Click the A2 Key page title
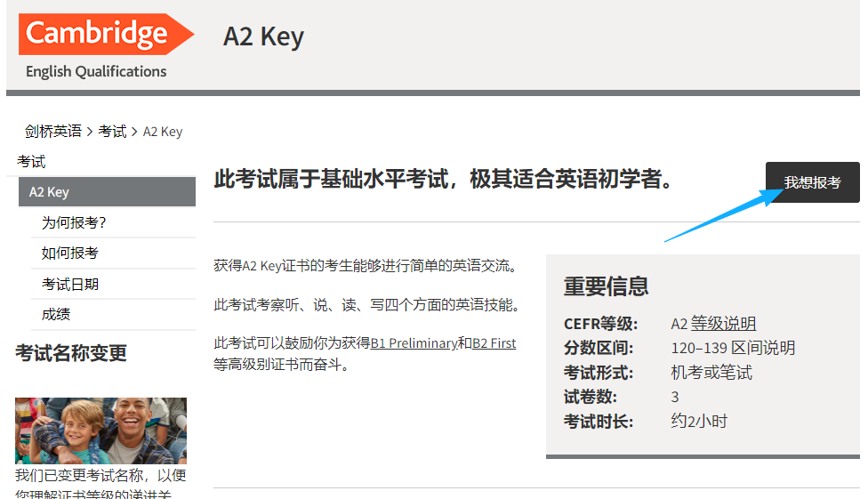This screenshot has width=868, height=499. click(263, 37)
